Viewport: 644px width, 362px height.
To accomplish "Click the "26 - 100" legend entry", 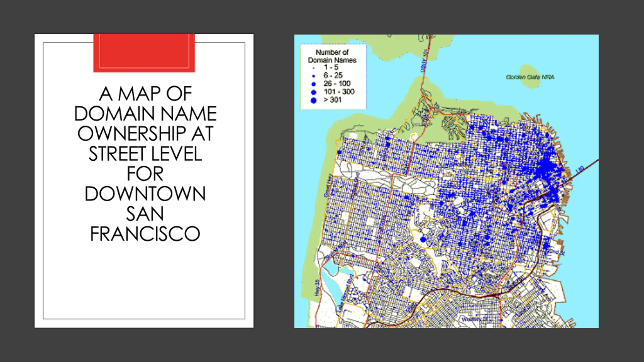I will click(337, 83).
